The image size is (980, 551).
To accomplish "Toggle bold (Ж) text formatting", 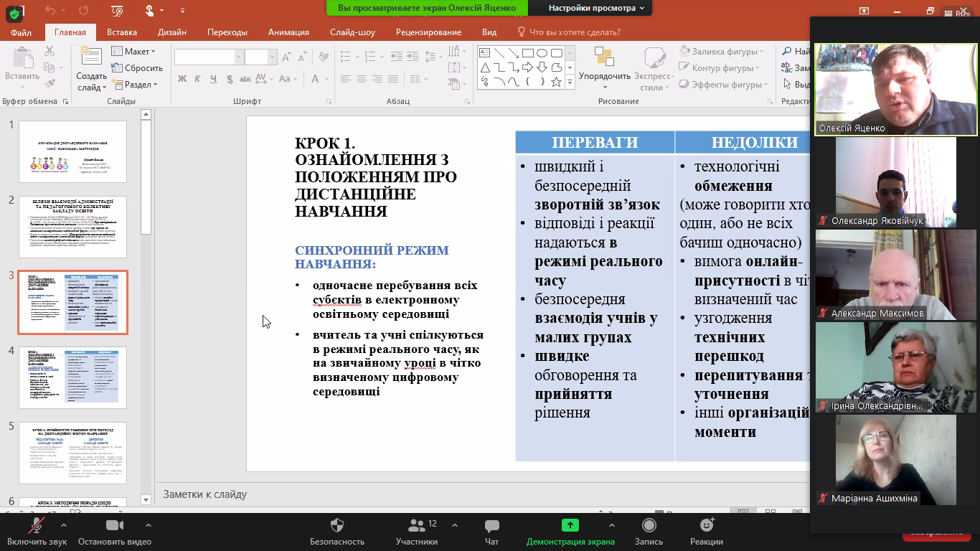I will tap(182, 79).
